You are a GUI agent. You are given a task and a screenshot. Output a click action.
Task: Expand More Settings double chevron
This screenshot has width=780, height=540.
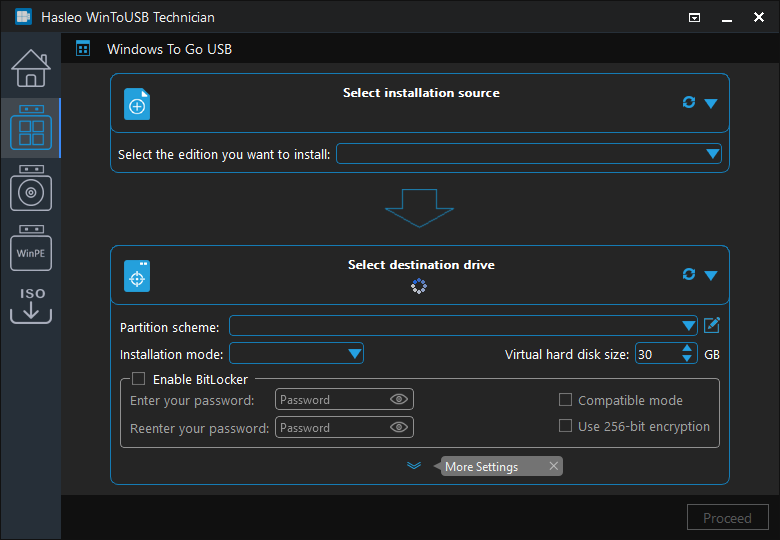414,465
